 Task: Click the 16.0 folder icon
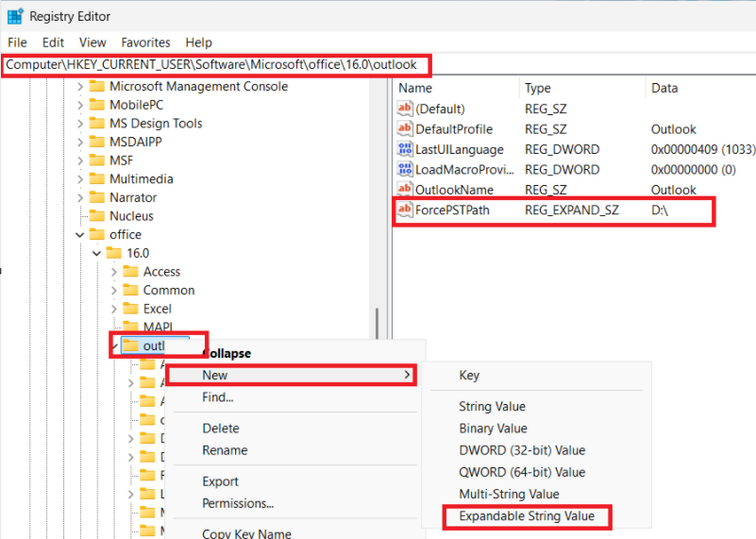tap(114, 253)
